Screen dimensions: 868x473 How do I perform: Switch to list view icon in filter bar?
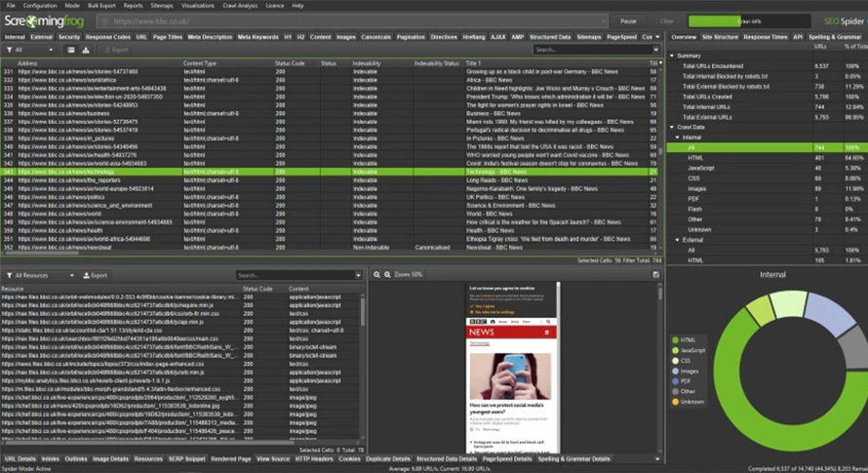click(x=72, y=49)
